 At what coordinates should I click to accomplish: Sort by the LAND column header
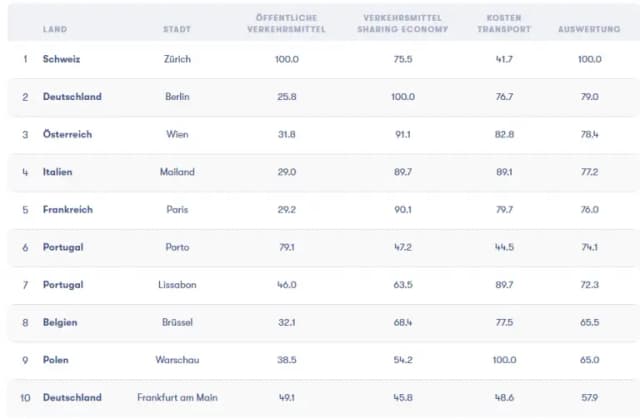point(55,29)
